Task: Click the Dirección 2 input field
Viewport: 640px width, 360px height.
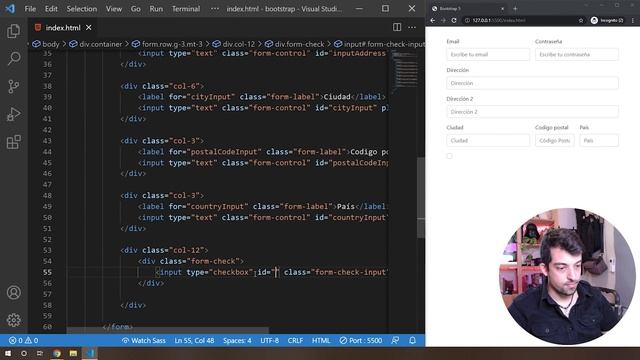Action: coord(532,111)
